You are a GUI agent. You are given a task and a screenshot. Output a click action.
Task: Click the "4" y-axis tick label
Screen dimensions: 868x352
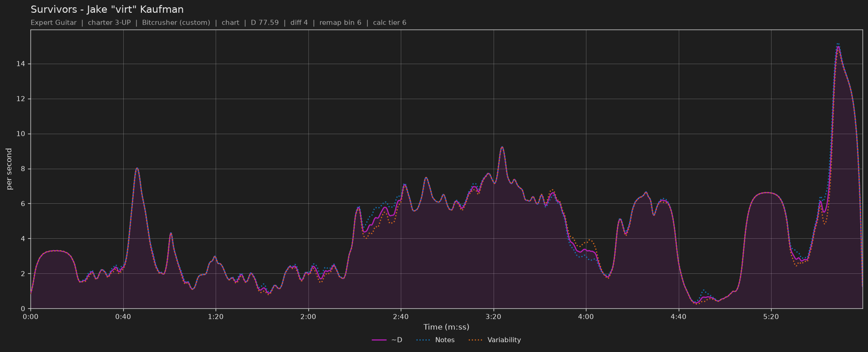[24, 239]
